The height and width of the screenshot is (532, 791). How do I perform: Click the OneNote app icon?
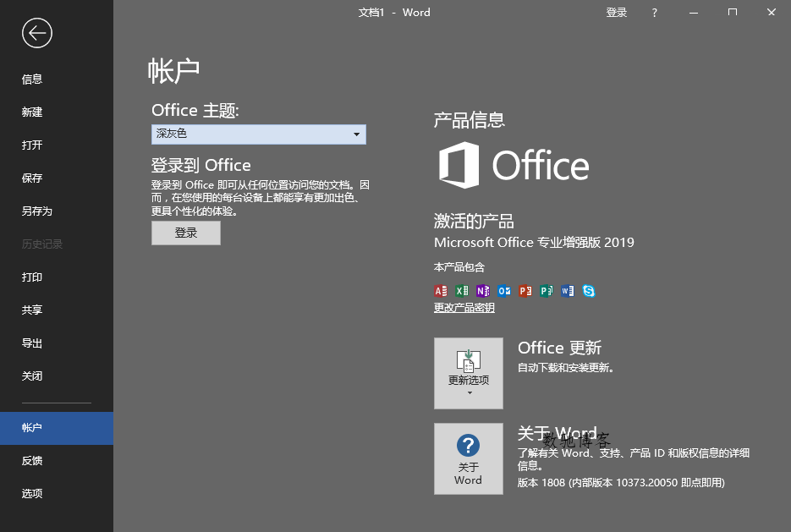click(483, 291)
